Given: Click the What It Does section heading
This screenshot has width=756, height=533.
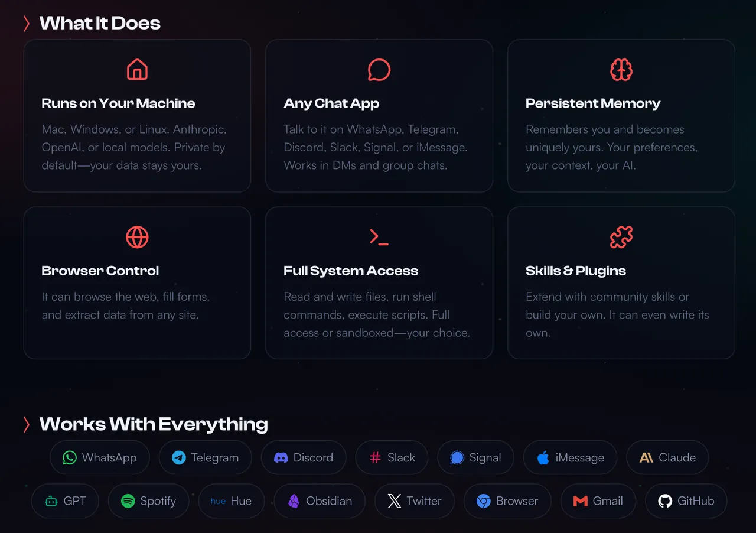Looking at the screenshot, I should 100,23.
